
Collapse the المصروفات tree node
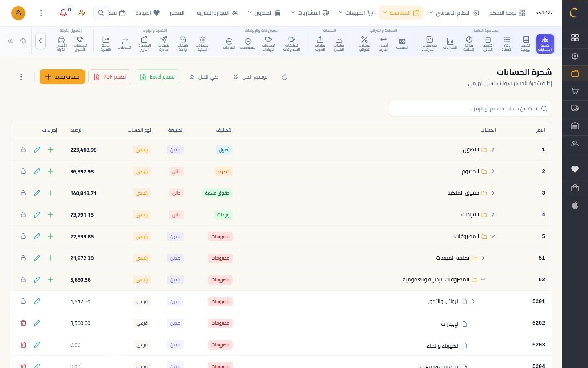(x=493, y=236)
